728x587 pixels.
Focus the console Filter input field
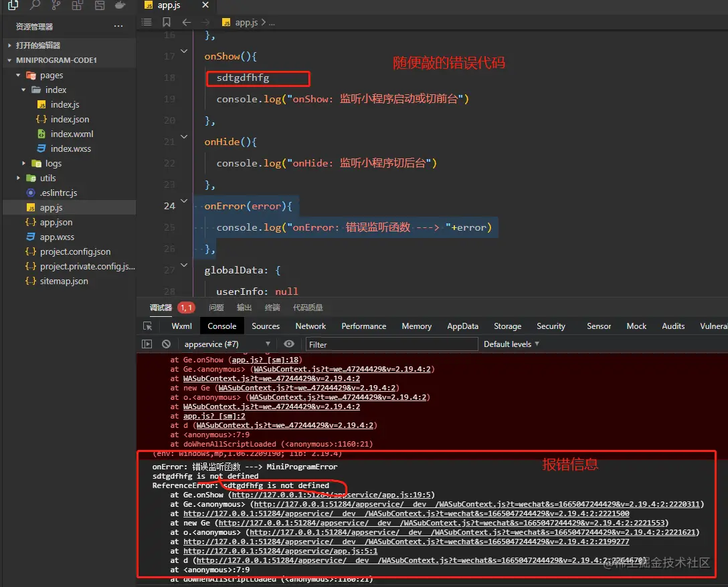point(391,344)
